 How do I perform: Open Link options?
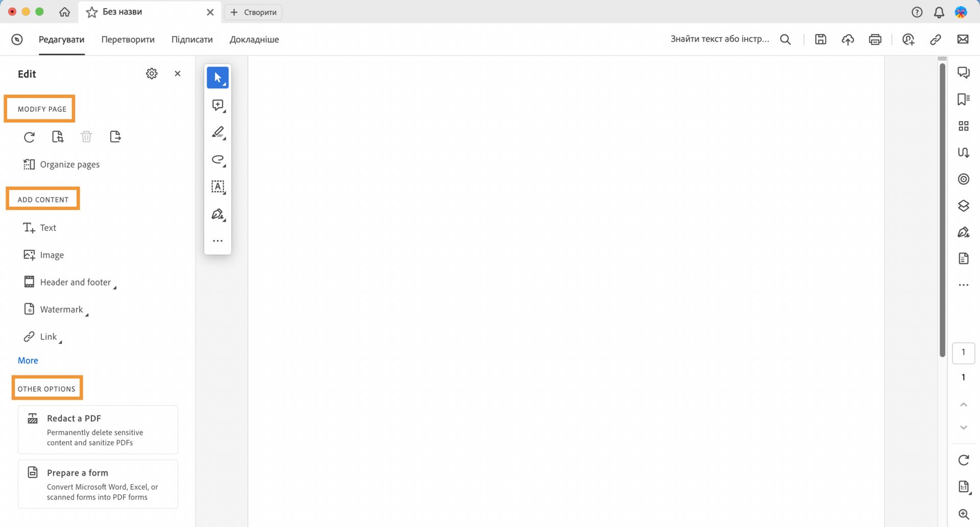tap(43, 337)
